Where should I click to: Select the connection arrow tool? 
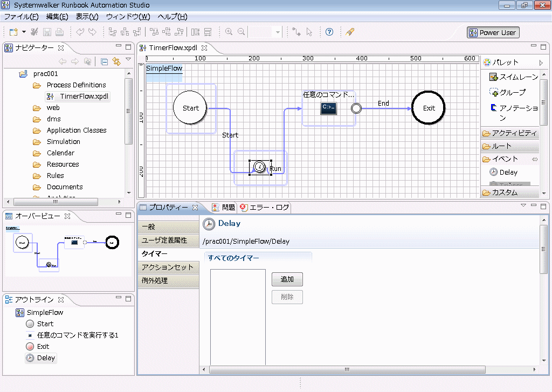pos(296,32)
